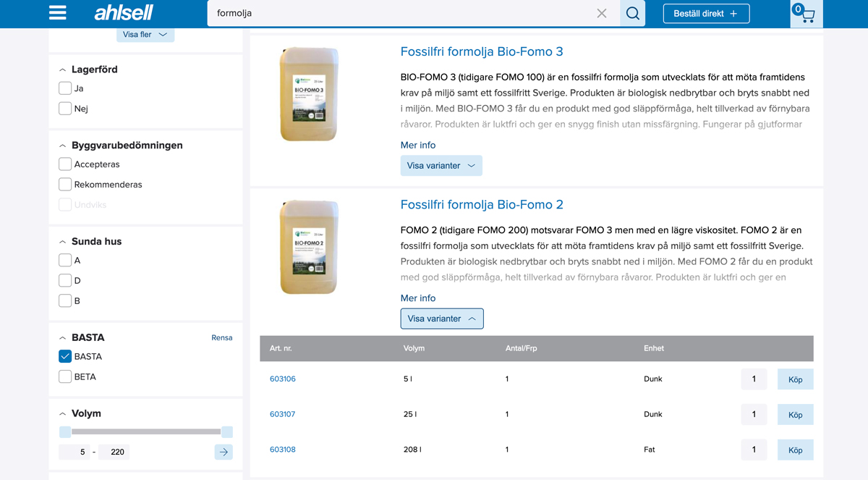Viewport: 868px width, 480px height.
Task: Apply volume range with arrow button
Action: (224, 452)
